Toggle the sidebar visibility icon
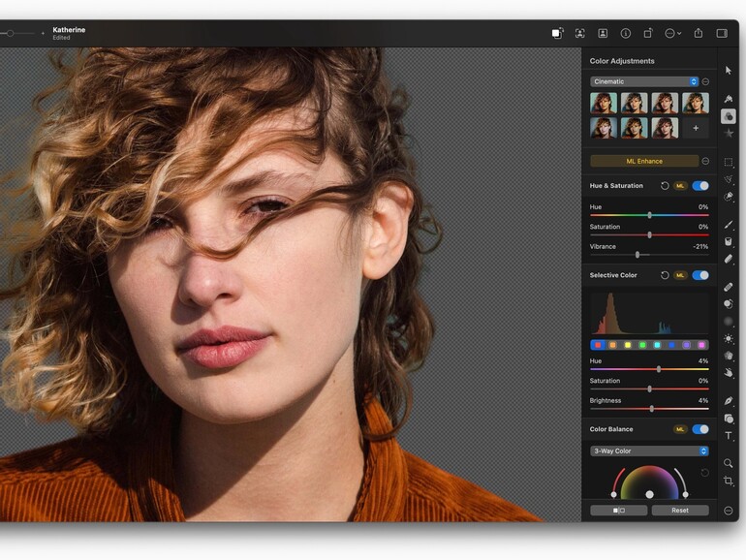The image size is (746, 560). coord(722,33)
